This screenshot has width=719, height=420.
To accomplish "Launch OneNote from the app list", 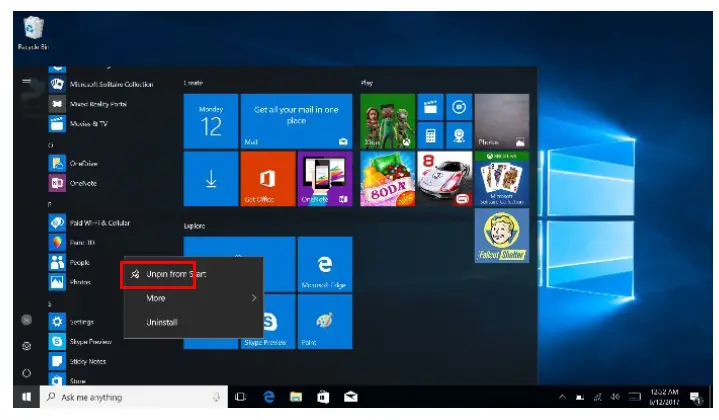I will (73, 183).
